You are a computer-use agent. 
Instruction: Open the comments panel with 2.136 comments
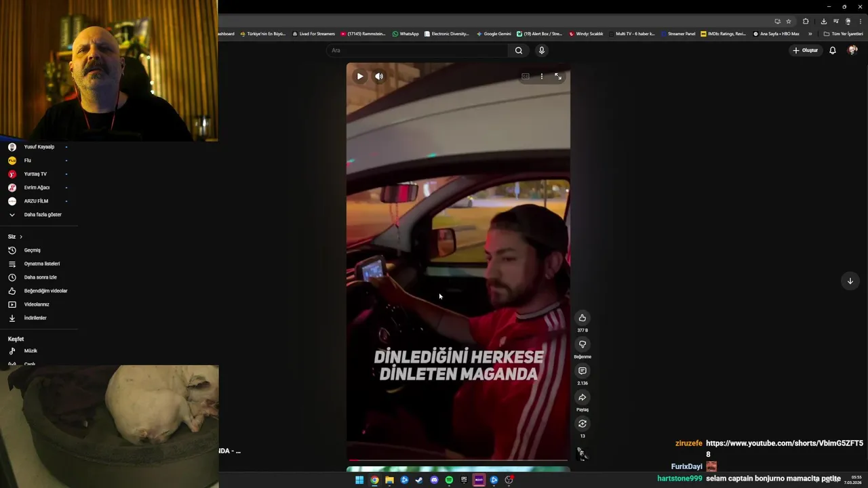coord(582,371)
